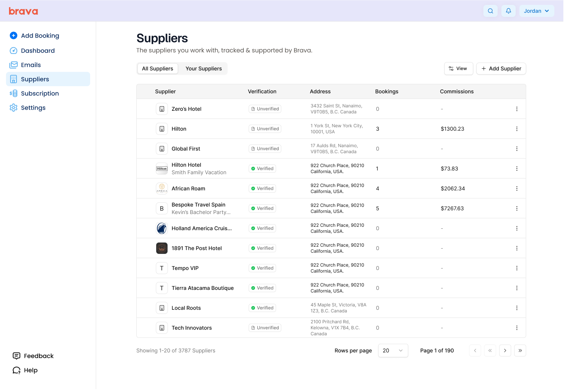Select the All Suppliers tab
Screen dimensions: 569x392
coord(157,69)
